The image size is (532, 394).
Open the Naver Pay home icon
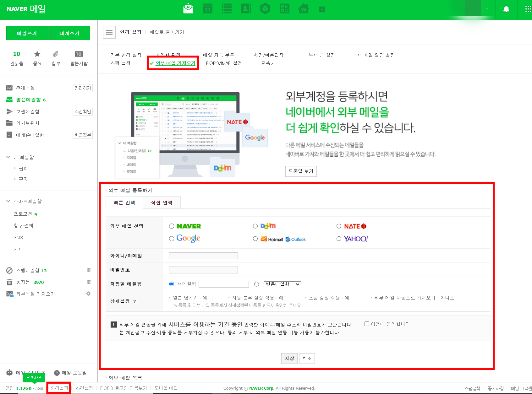point(303,9)
